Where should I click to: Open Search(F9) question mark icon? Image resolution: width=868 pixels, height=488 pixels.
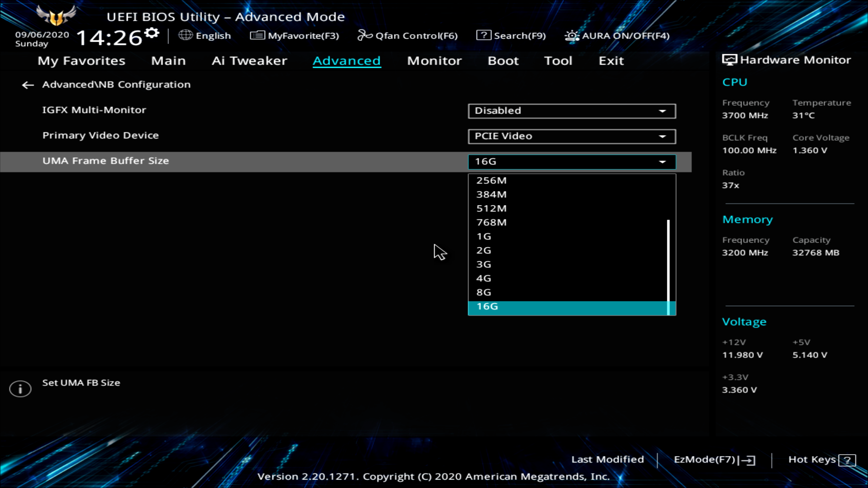pyautogui.click(x=484, y=35)
